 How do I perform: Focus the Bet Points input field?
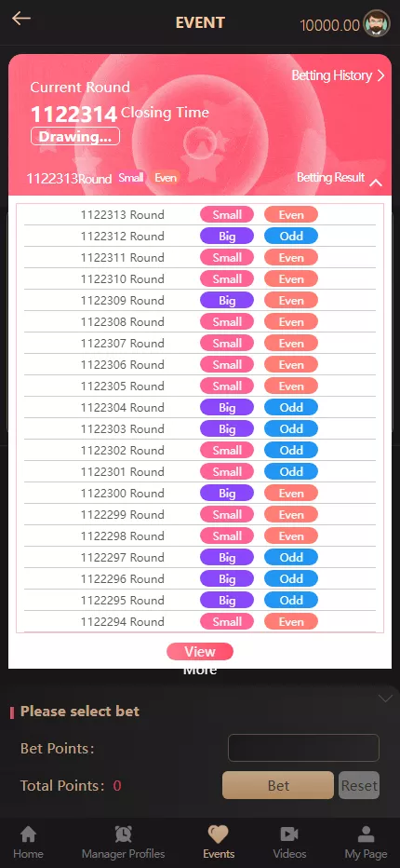pos(304,748)
